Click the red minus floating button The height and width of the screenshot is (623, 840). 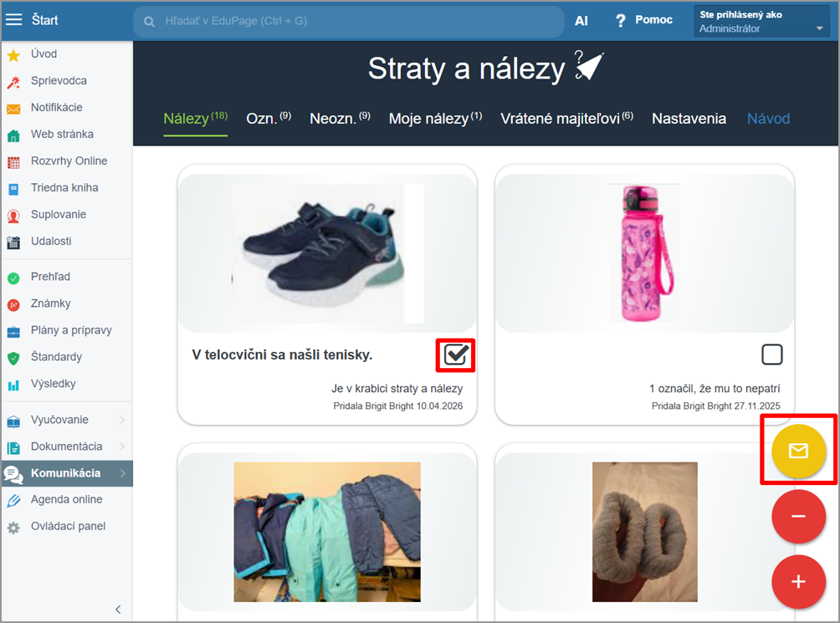798,516
